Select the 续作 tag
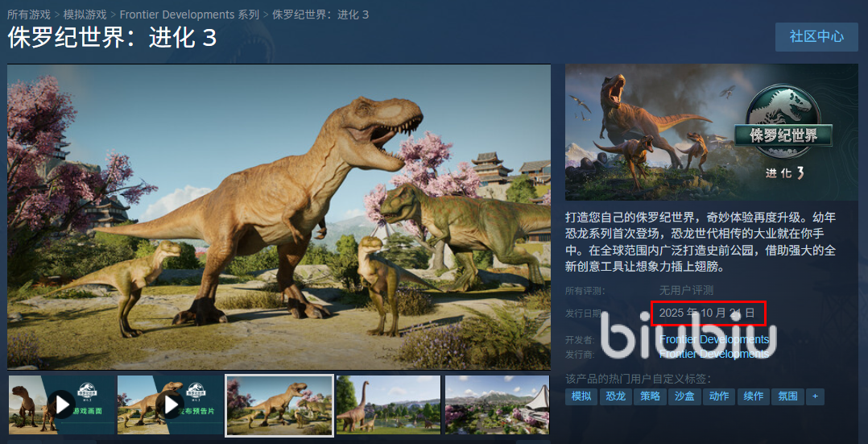 coord(753,396)
